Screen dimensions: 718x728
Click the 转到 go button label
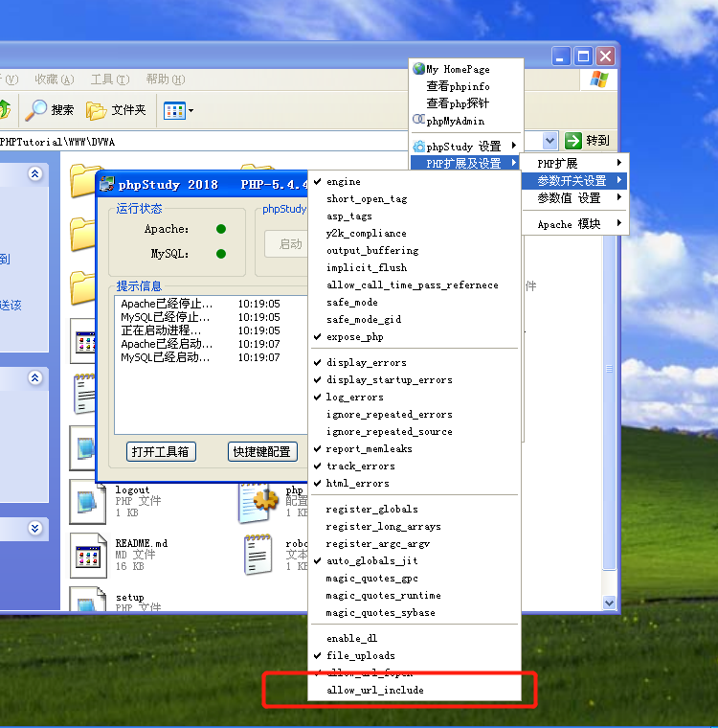click(597, 140)
